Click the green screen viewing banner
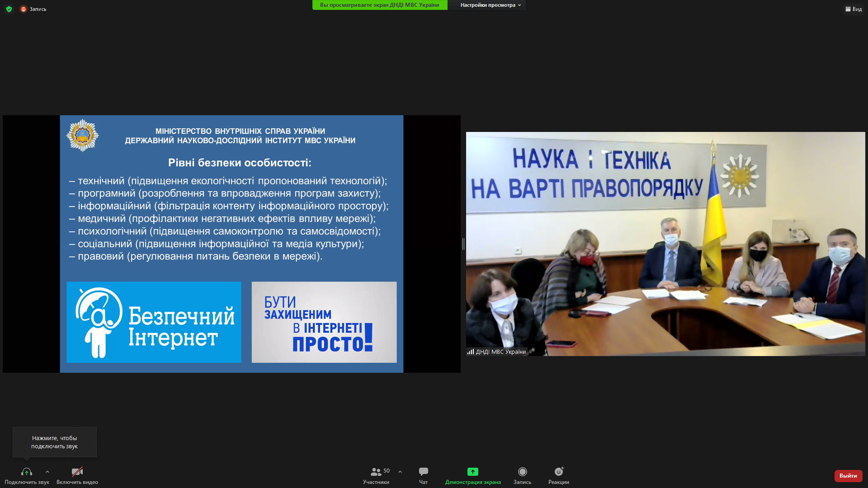Image resolution: width=868 pixels, height=488 pixels. [x=379, y=5]
